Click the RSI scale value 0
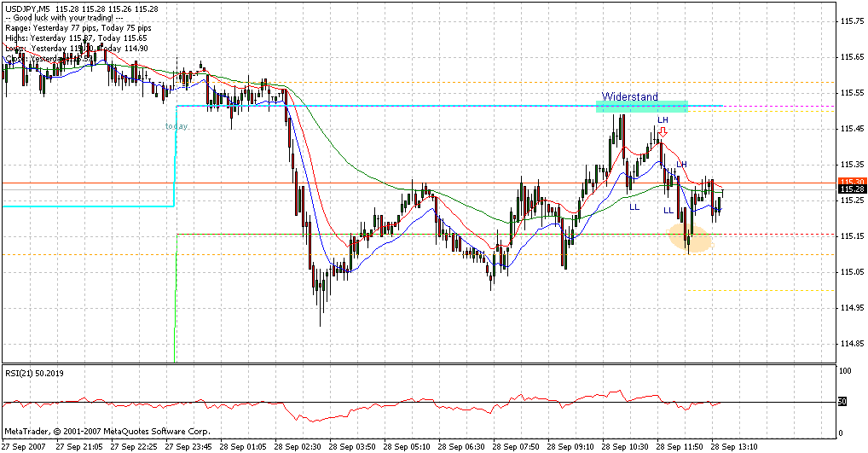This screenshot has width=868, height=453. pos(842,433)
